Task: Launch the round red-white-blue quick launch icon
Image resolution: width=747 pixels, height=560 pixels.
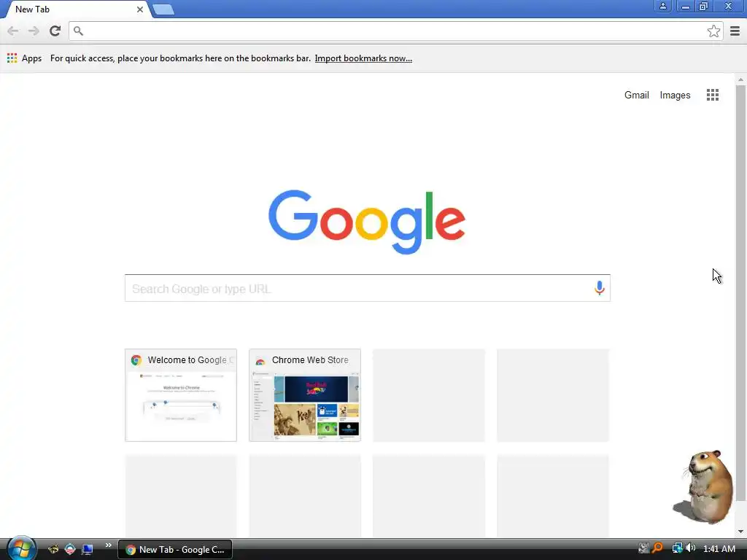Action: 70,549
